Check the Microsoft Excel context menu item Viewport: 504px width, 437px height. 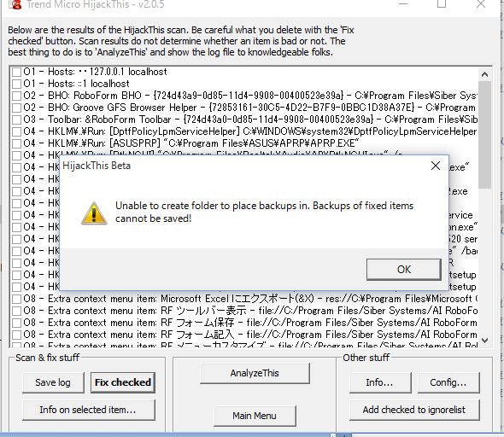pos(16,300)
